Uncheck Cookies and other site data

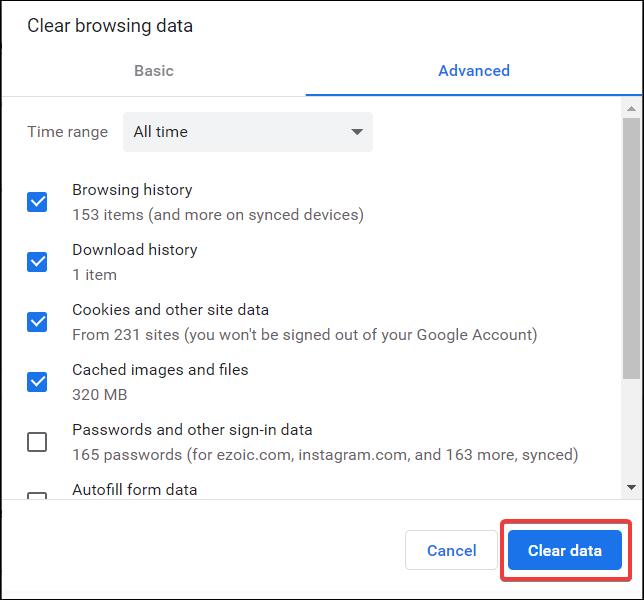coord(37,322)
